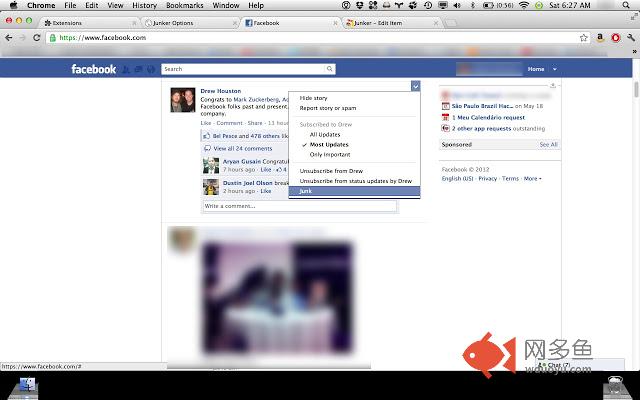Click the search magnifier icon
640x400 pixels.
click(x=329, y=69)
